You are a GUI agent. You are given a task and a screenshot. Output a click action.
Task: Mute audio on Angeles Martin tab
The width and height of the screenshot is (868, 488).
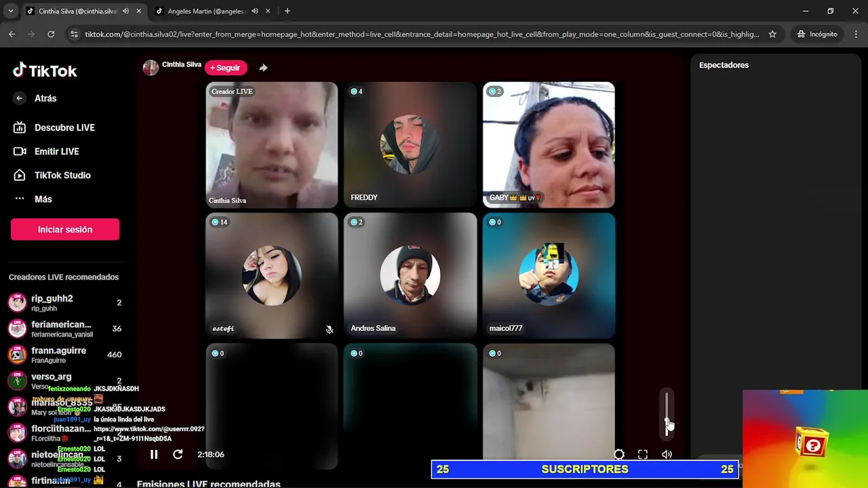click(255, 12)
